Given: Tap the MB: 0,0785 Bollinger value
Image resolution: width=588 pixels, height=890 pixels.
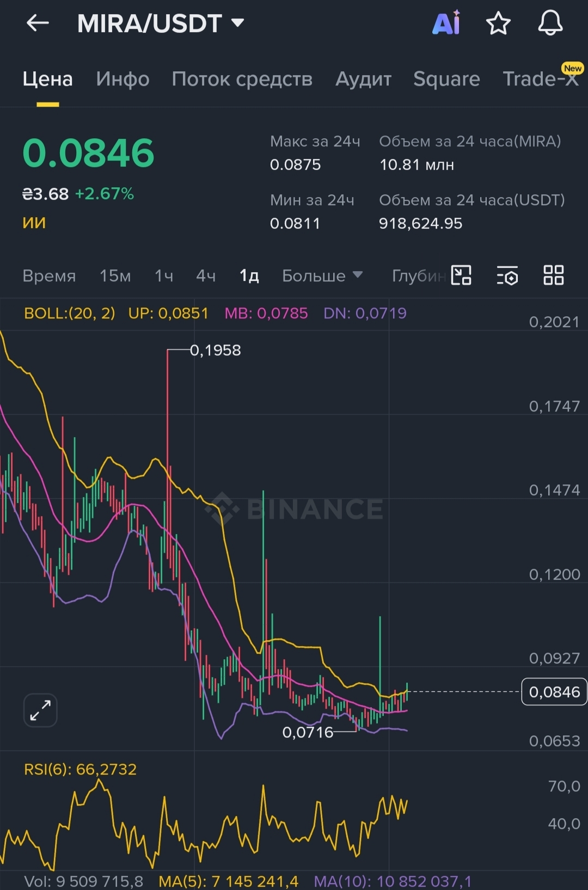Looking at the screenshot, I should [266, 314].
